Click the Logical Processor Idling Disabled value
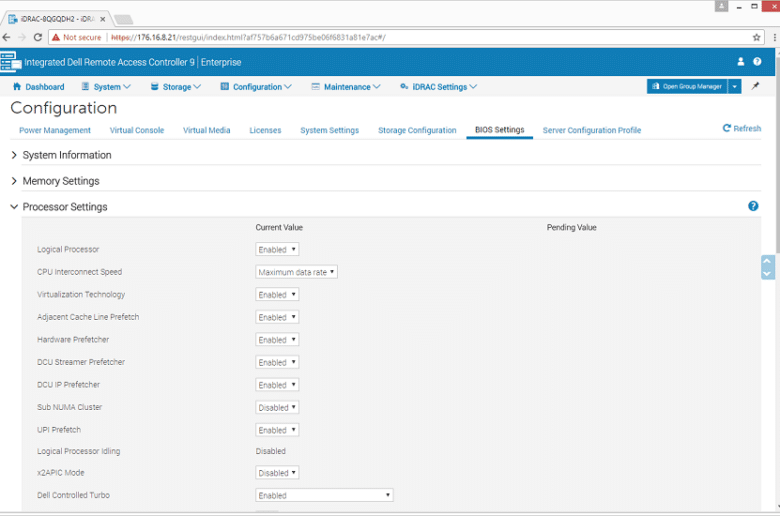The height and width of the screenshot is (516, 780). [x=271, y=451]
